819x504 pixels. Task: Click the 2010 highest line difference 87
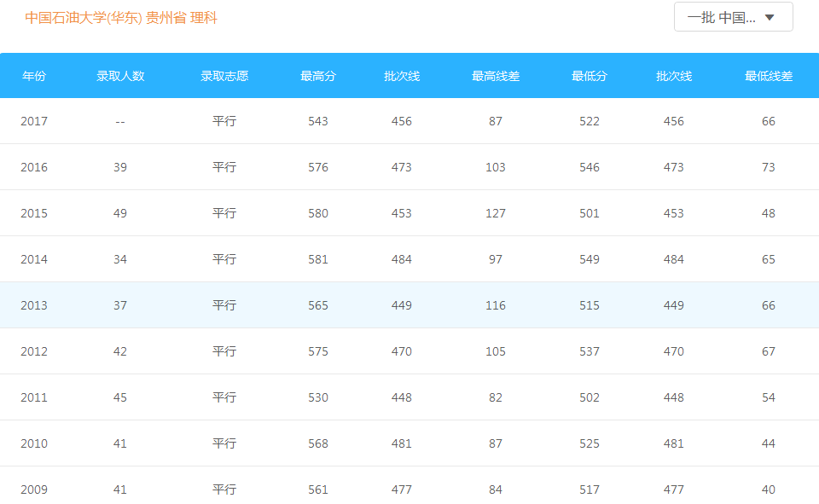(496, 443)
